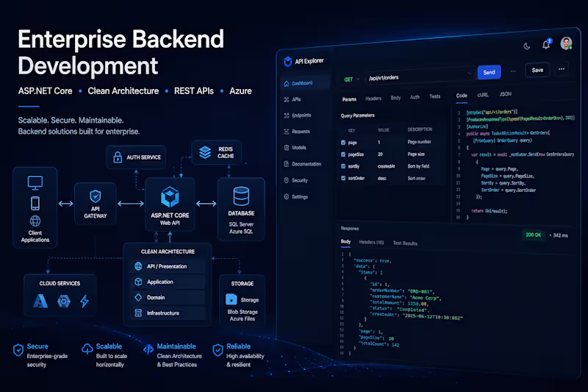
Task: Click the globe icon in Client Applications
Action: [35, 221]
